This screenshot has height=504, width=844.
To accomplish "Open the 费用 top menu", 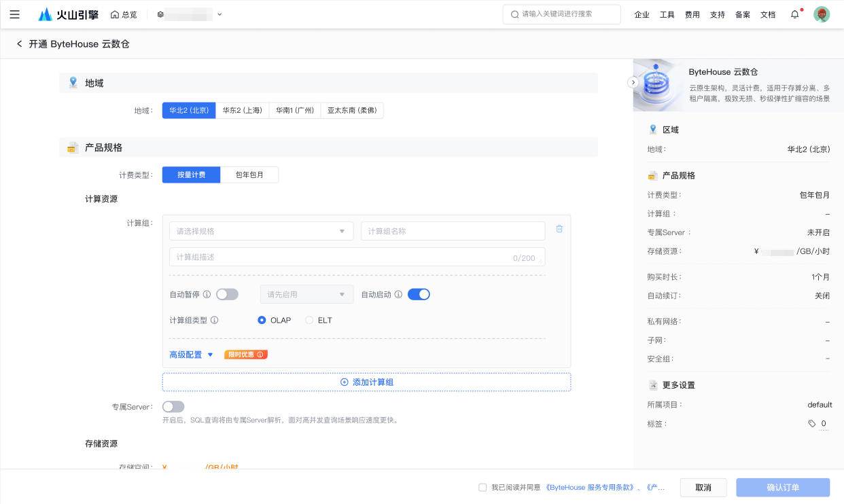I will 692,14.
